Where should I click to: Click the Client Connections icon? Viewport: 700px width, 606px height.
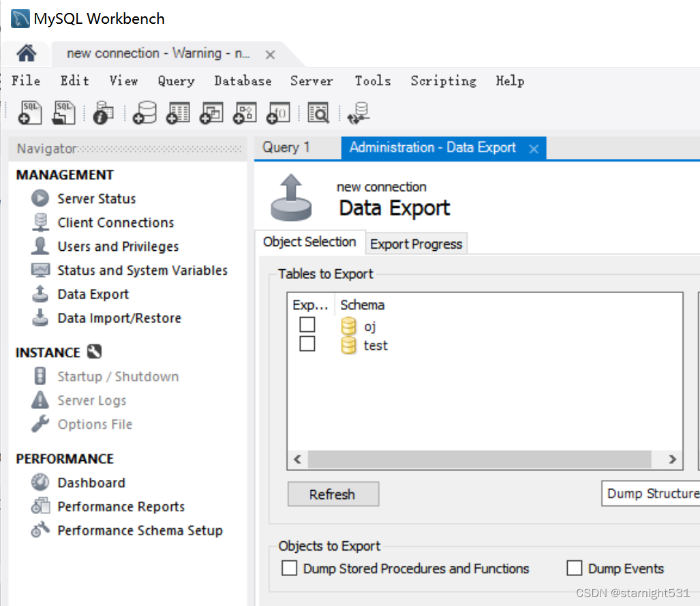click(x=40, y=222)
